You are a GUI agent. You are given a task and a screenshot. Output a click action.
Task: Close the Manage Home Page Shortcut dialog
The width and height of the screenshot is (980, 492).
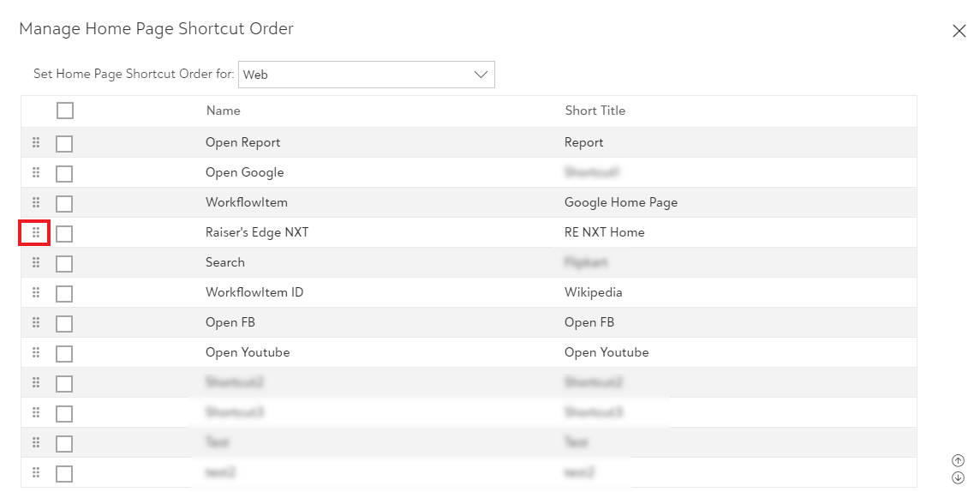pos(959,31)
